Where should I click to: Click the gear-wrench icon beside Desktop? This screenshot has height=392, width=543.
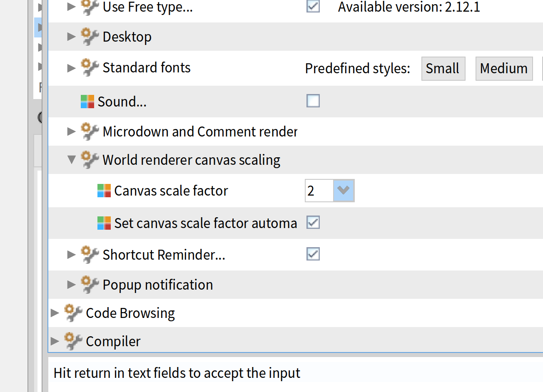(90, 37)
